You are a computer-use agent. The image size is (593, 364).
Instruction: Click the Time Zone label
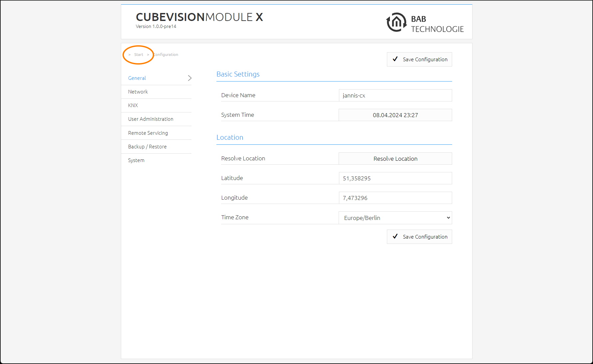point(235,217)
